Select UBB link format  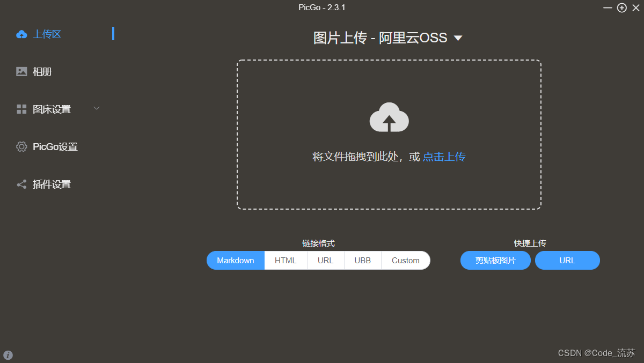tap(363, 260)
